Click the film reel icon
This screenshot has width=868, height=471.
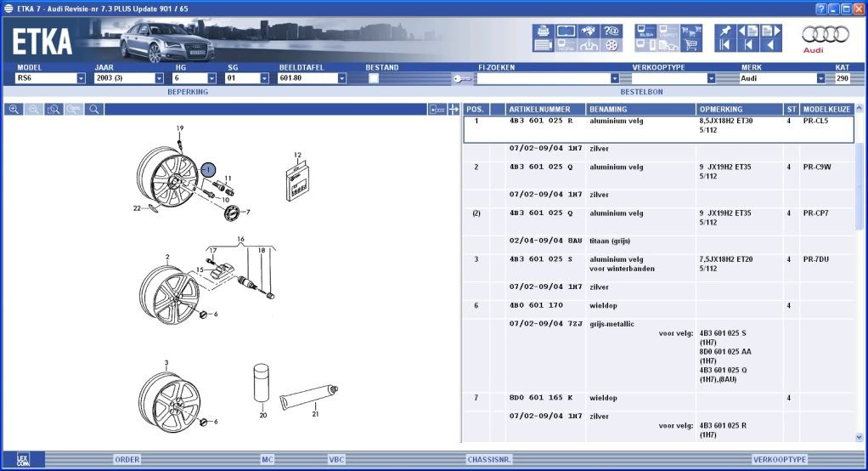pos(612,45)
